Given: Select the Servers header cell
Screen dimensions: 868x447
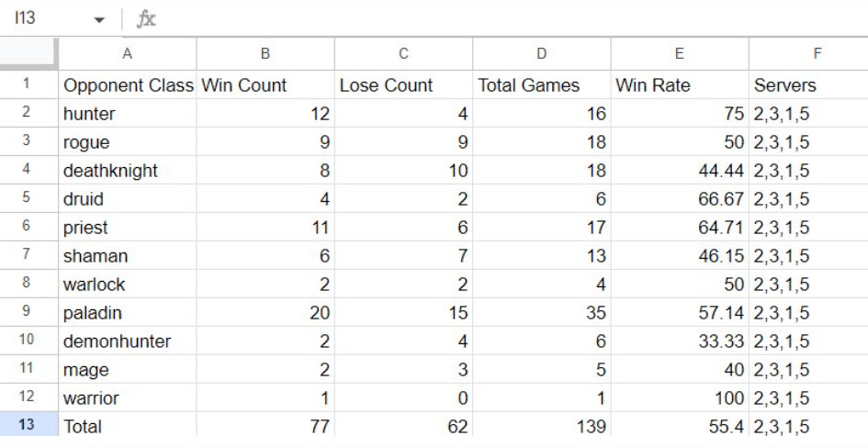Looking at the screenshot, I should click(808, 85).
